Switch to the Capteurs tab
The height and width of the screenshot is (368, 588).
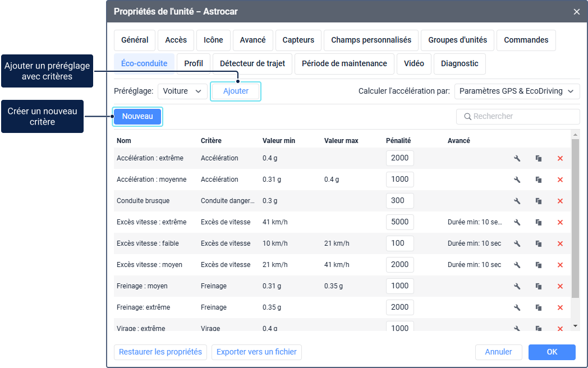[298, 40]
